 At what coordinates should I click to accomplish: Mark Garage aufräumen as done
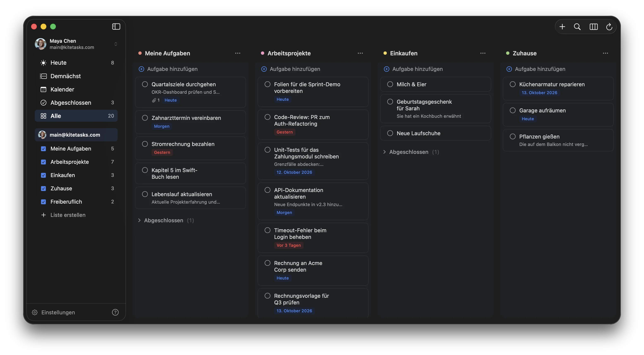(513, 110)
